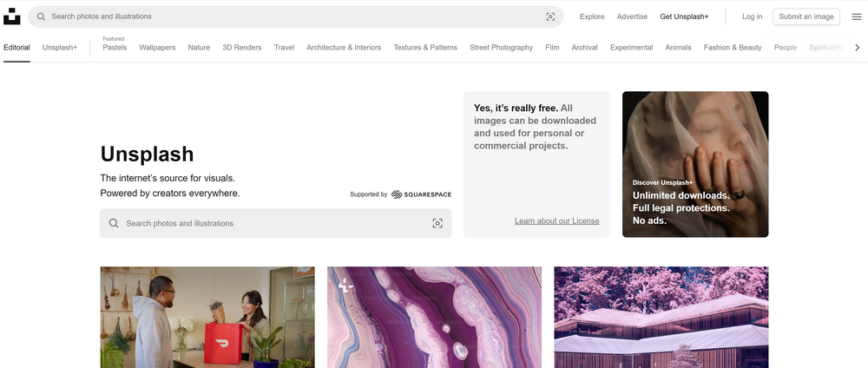The width and height of the screenshot is (868, 368).
Task: Open Fashion & Beauty category
Action: tap(733, 48)
